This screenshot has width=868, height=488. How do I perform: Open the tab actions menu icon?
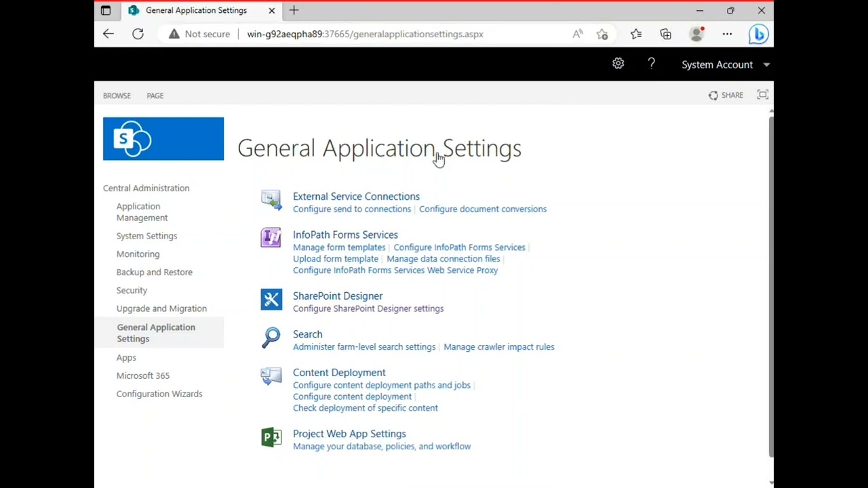(x=106, y=10)
